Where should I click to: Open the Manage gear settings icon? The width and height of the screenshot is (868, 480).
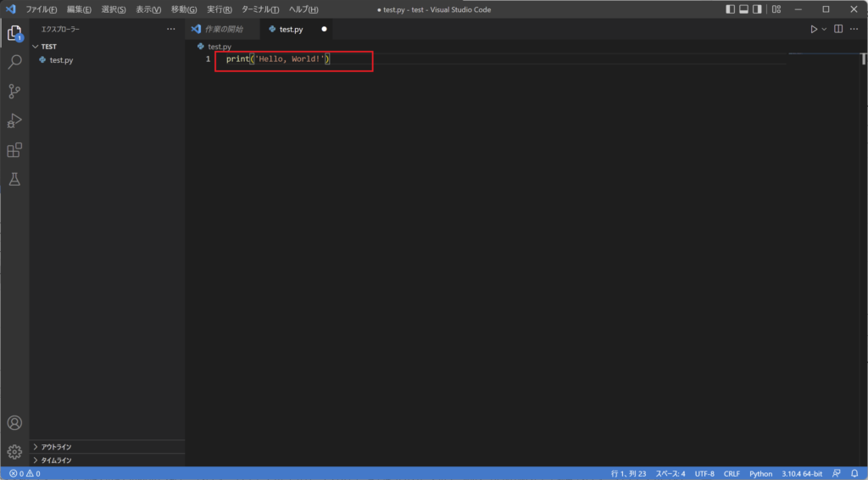(x=14, y=452)
